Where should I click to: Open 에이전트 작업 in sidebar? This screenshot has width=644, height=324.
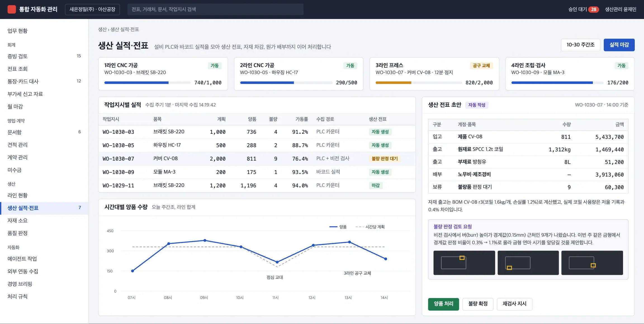44,259
